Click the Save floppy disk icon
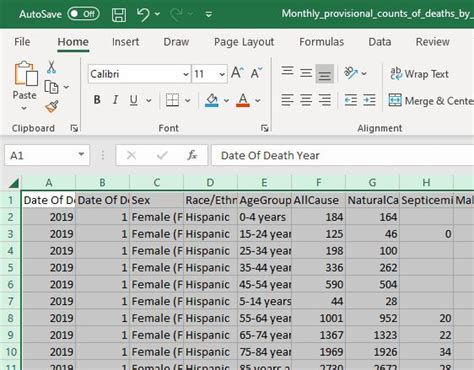This screenshot has height=370, width=474. pos(119,15)
